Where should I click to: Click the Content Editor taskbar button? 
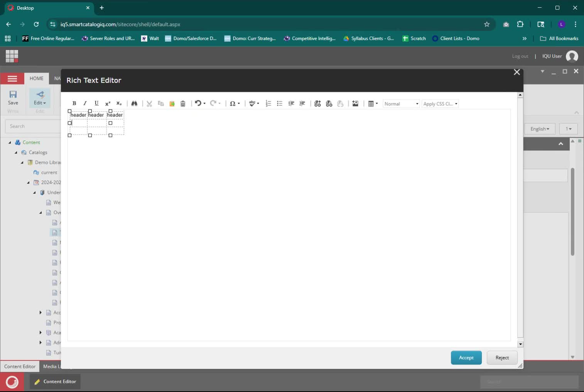(55, 382)
